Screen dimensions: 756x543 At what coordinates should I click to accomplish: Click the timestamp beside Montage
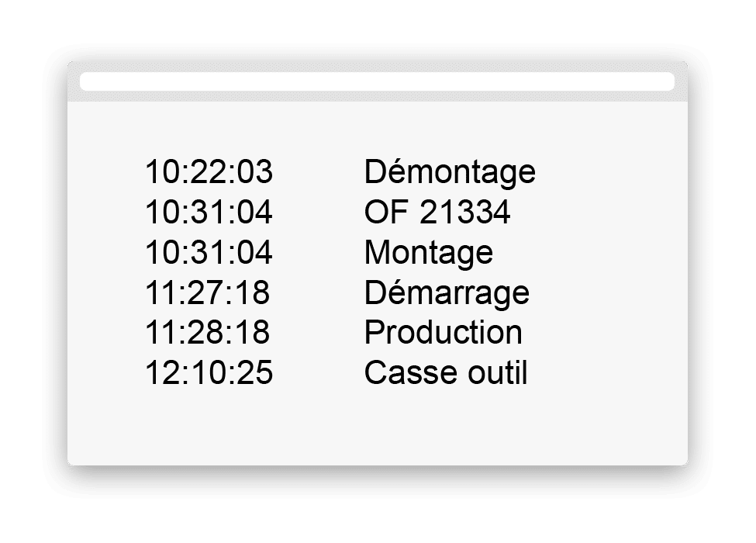(209, 252)
